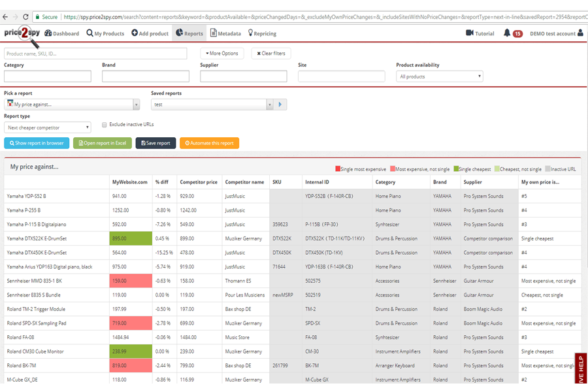Click -15.25 % diff value
The width and height of the screenshot is (588, 392).
click(x=164, y=253)
